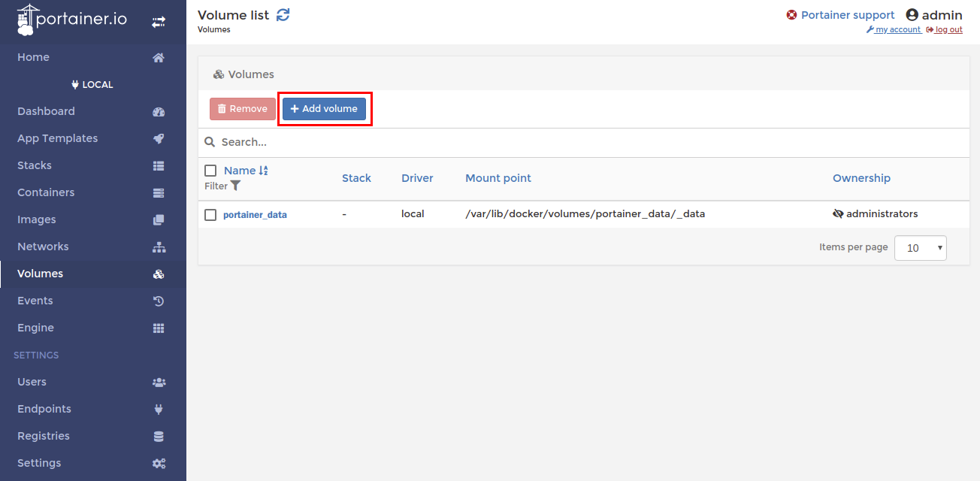This screenshot has width=980, height=481.
Task: Click the Dashboard gauge icon
Action: [x=159, y=112]
